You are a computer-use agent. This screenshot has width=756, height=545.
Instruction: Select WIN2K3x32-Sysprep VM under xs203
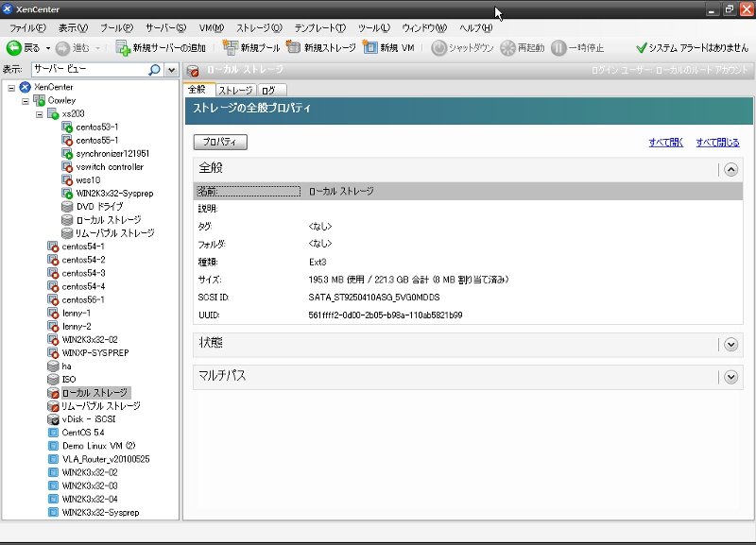click(114, 194)
